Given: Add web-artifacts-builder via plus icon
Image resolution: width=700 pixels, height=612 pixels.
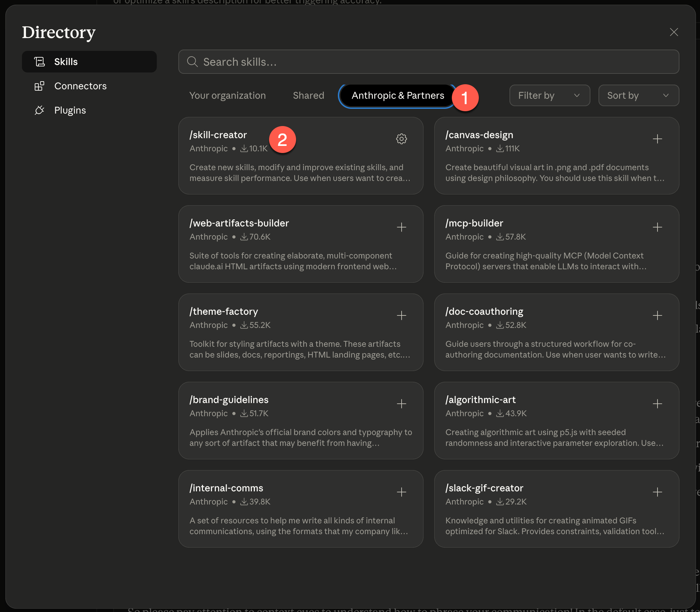Looking at the screenshot, I should point(401,227).
